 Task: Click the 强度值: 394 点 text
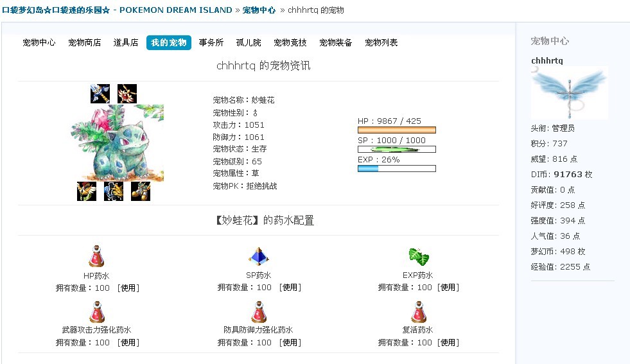pyautogui.click(x=558, y=221)
